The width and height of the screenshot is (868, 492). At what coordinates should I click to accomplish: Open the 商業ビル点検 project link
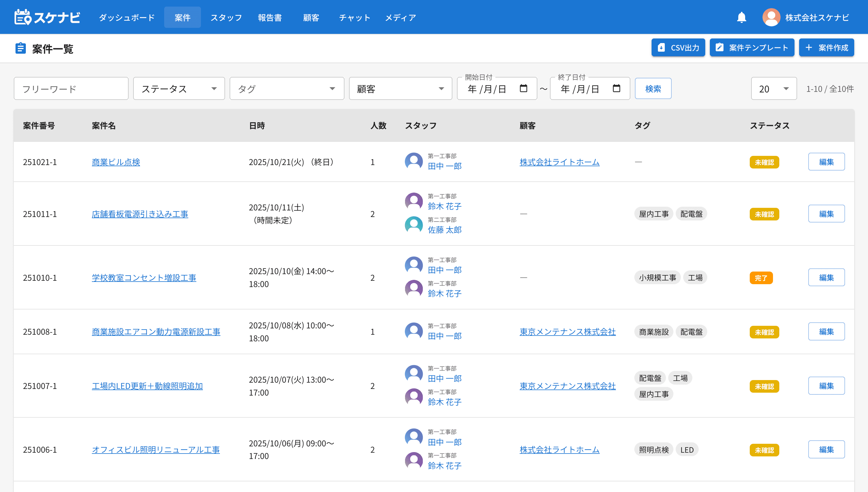[116, 162]
